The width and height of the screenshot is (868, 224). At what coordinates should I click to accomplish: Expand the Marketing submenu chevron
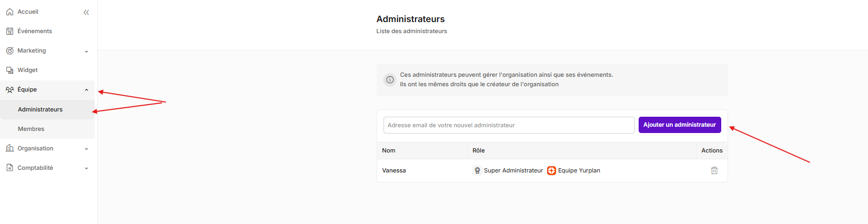click(86, 52)
